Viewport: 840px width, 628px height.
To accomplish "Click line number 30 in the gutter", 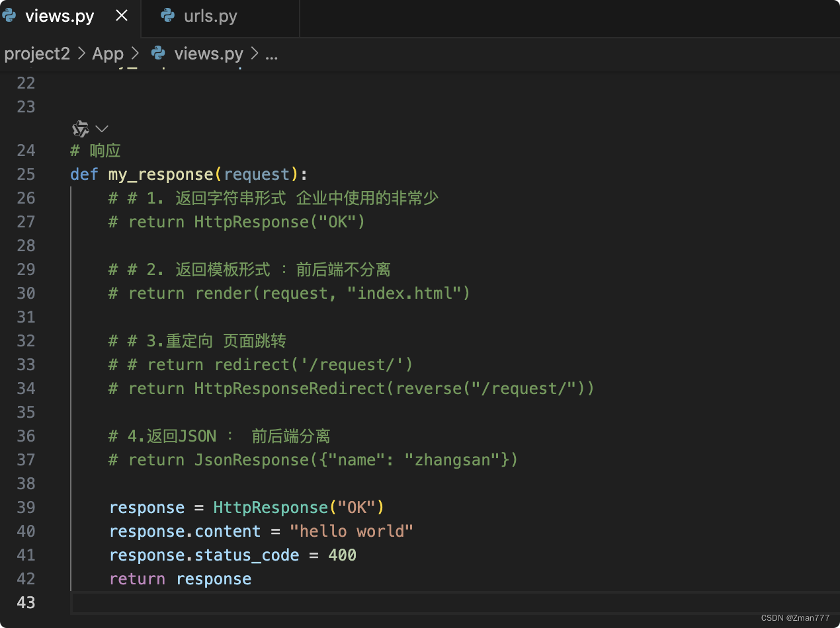I will point(26,293).
